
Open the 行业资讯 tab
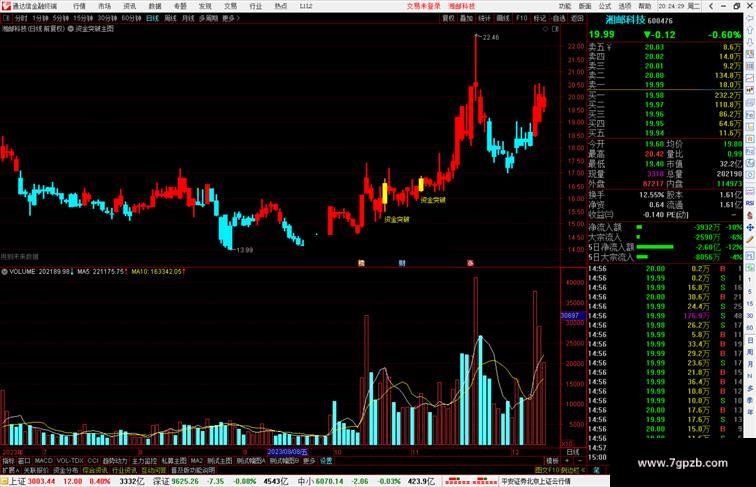[x=124, y=470]
